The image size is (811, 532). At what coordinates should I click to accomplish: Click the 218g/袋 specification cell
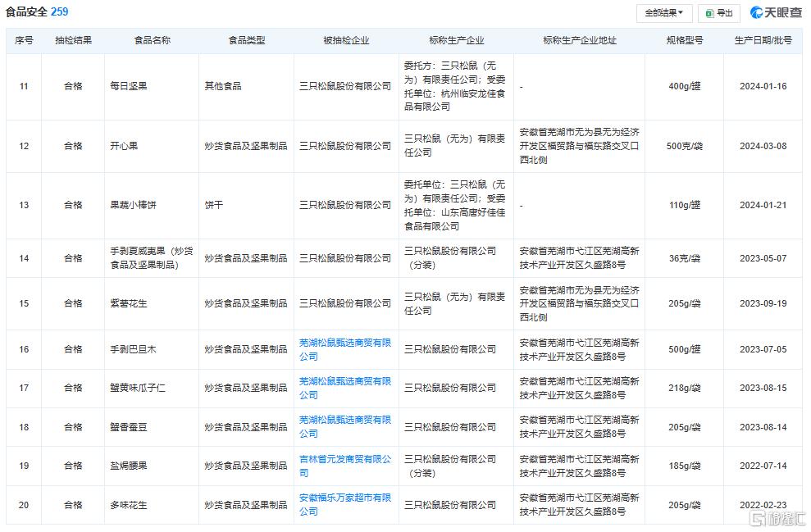684,388
